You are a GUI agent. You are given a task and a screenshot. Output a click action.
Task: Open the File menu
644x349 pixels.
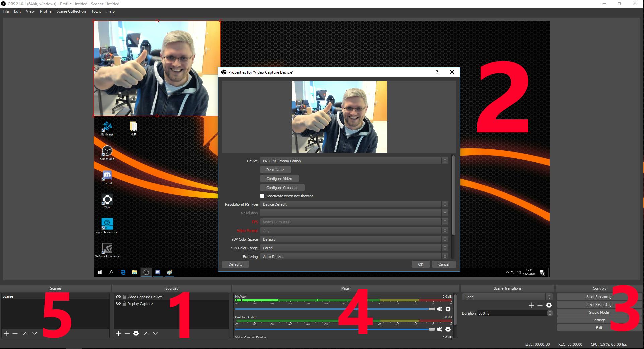[6, 11]
